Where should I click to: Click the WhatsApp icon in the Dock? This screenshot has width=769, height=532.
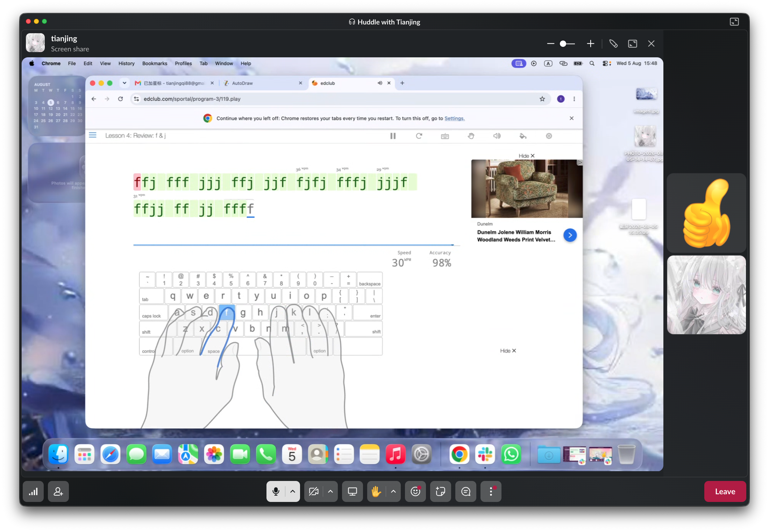(511, 454)
